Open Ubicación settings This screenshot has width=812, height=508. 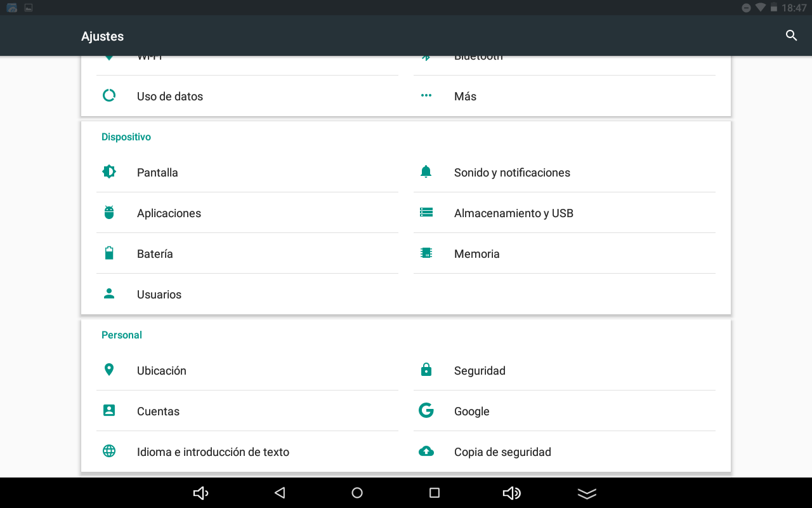(247, 370)
